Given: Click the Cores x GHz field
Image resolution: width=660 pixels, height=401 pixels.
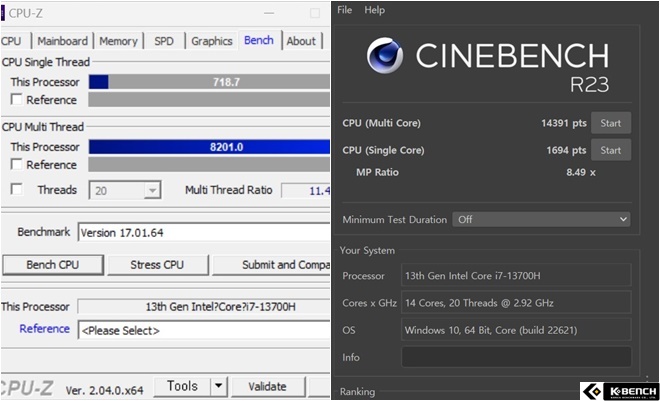Looking at the screenshot, I should [x=516, y=303].
